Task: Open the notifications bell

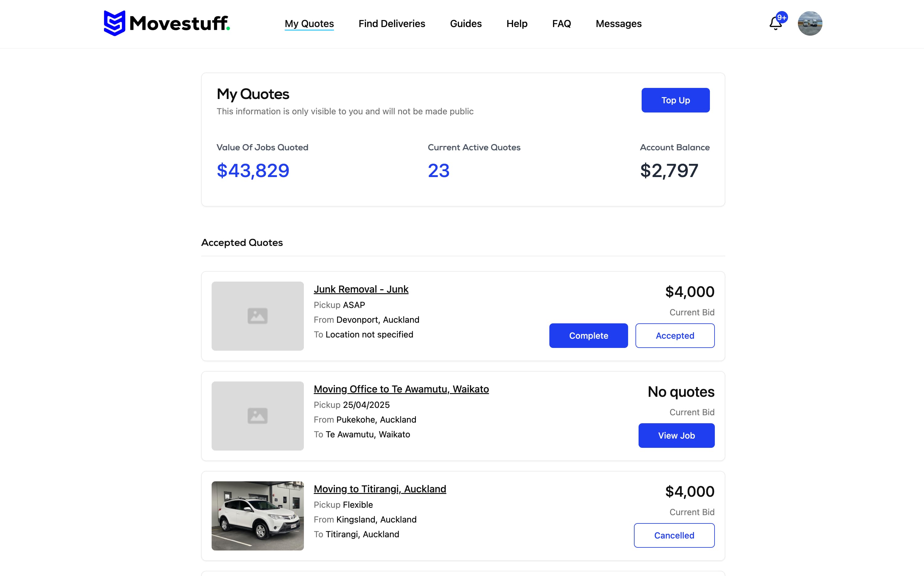Action: [775, 24]
